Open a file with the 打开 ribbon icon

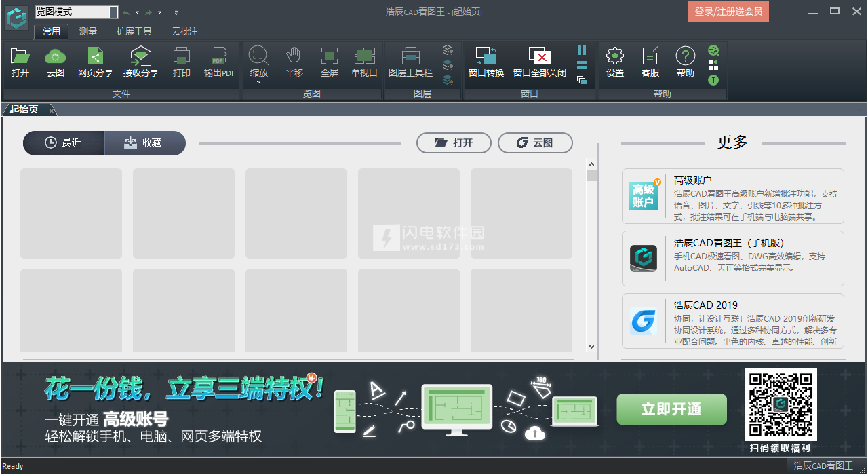[20, 62]
